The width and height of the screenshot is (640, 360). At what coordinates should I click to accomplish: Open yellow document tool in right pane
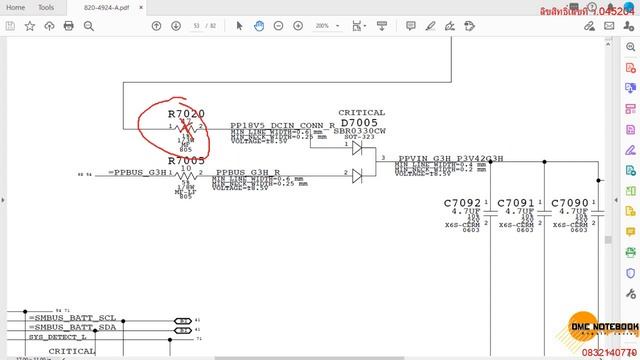[x=631, y=211]
